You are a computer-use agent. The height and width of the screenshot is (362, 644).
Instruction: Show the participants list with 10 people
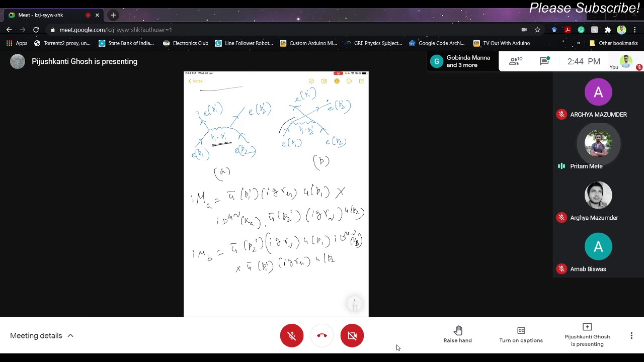pos(516,61)
